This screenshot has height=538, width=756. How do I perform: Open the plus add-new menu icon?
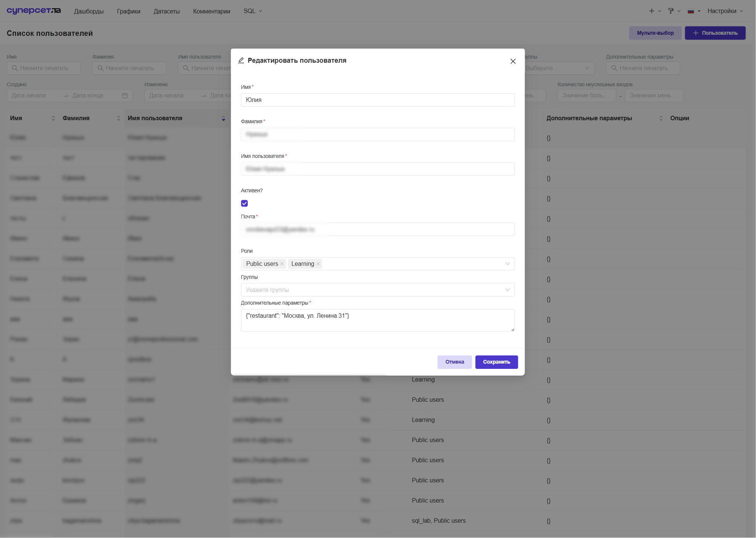click(652, 11)
